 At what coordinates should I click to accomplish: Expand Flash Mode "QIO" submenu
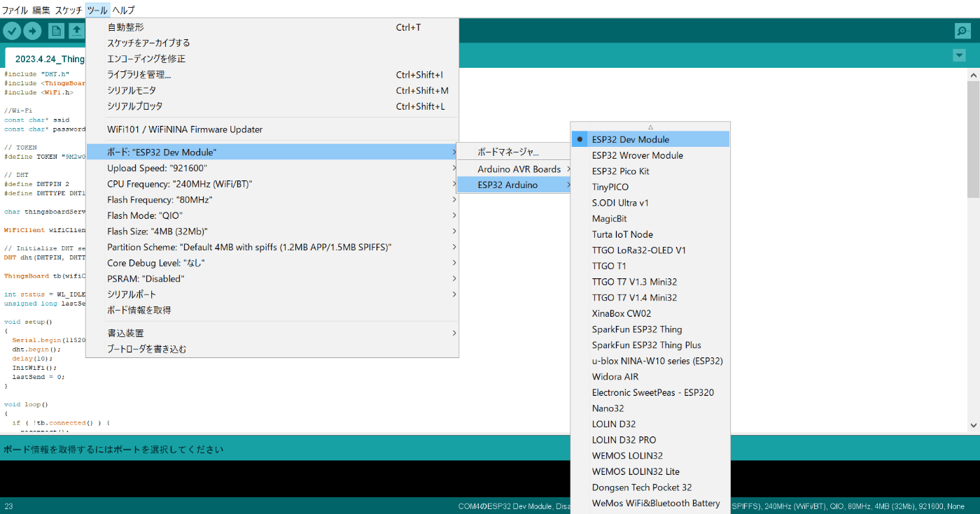point(272,215)
